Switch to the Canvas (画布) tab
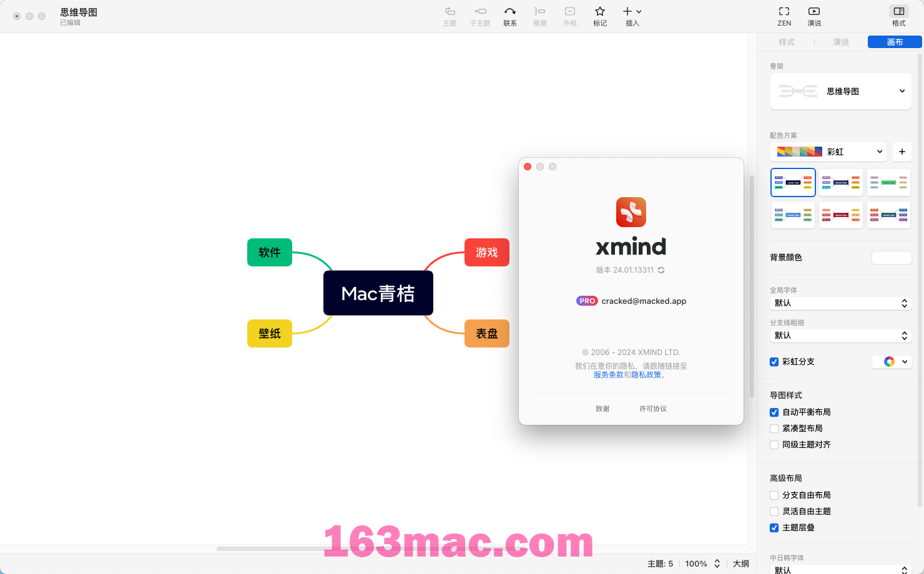 click(895, 42)
